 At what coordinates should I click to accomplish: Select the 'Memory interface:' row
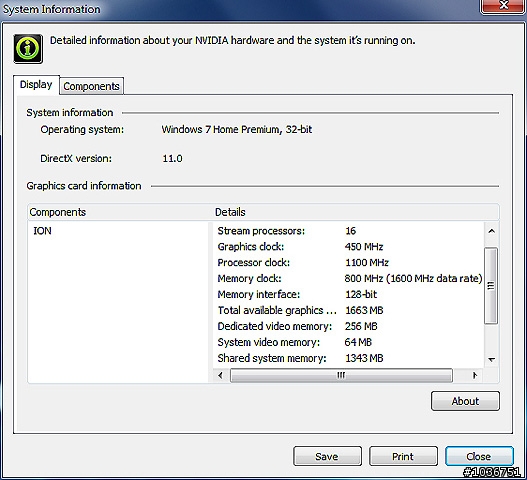pyautogui.click(x=349, y=294)
